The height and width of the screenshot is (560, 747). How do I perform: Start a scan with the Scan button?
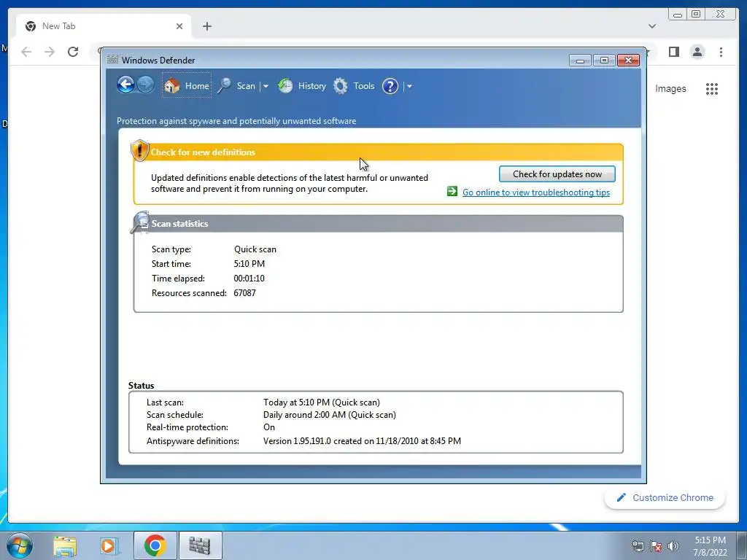(237, 86)
